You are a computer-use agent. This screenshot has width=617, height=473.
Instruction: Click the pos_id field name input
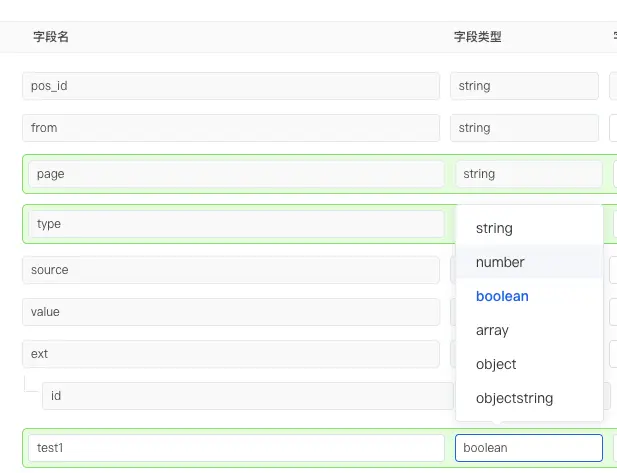[231, 86]
